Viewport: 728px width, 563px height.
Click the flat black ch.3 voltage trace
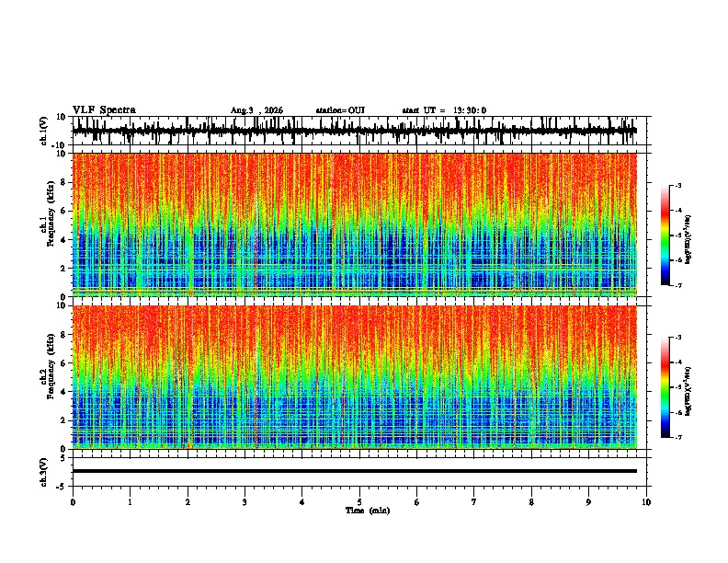click(x=355, y=471)
